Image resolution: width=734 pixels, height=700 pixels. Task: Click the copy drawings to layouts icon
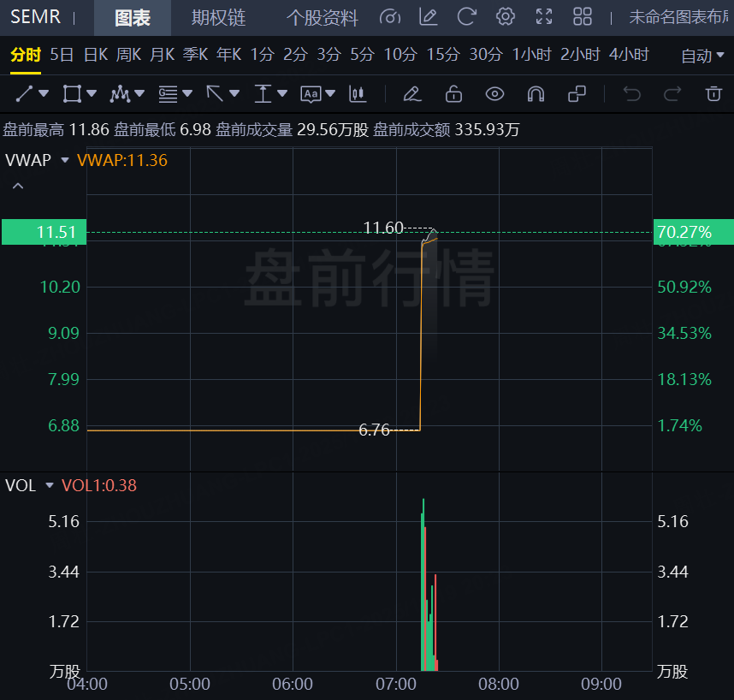[577, 93]
